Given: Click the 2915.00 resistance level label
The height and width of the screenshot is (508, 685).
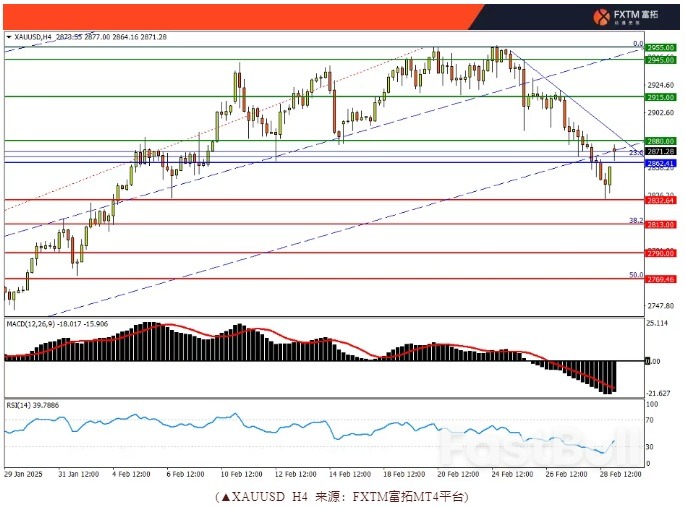Looking at the screenshot, I should [659, 97].
